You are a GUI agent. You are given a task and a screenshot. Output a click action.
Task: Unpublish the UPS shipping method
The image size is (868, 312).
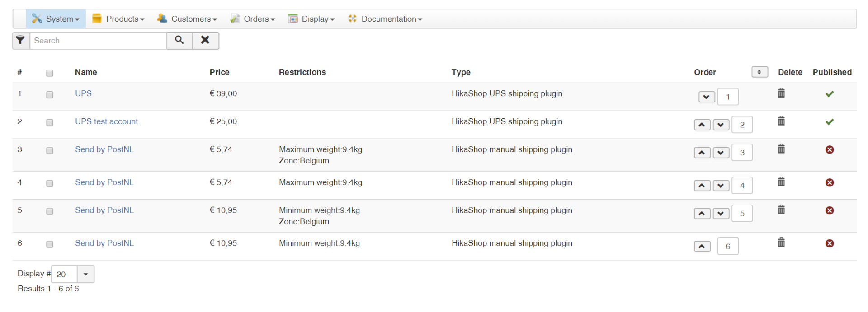tap(830, 94)
